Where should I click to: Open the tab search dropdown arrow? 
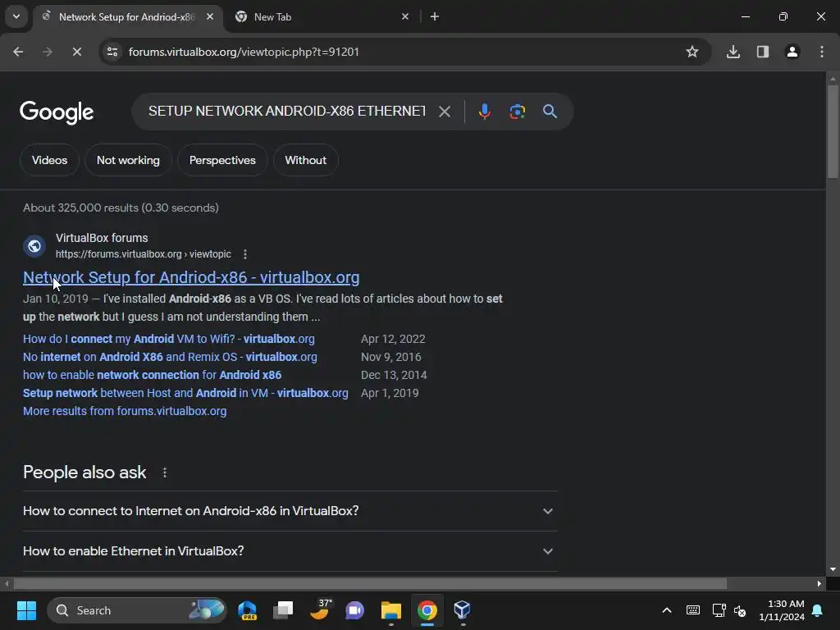16,16
